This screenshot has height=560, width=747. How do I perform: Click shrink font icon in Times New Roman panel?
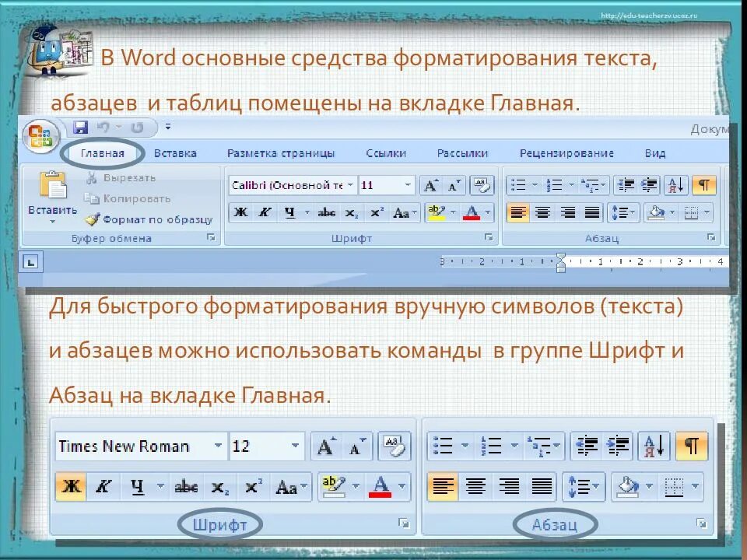point(357,446)
